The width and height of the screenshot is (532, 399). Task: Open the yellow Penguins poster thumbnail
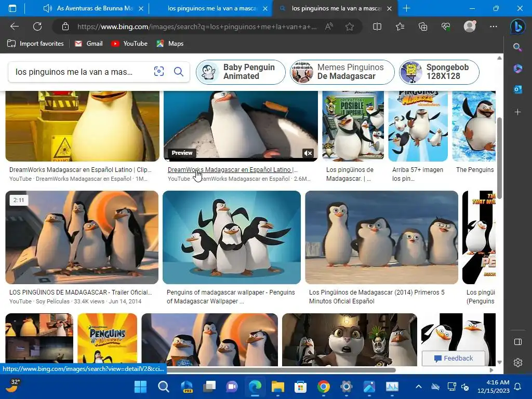click(x=107, y=340)
